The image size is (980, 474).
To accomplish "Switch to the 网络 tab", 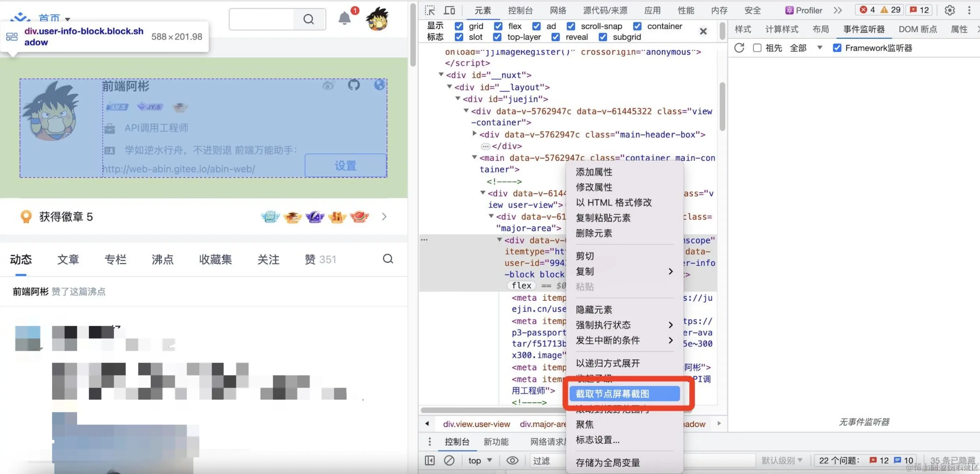I will click(558, 10).
